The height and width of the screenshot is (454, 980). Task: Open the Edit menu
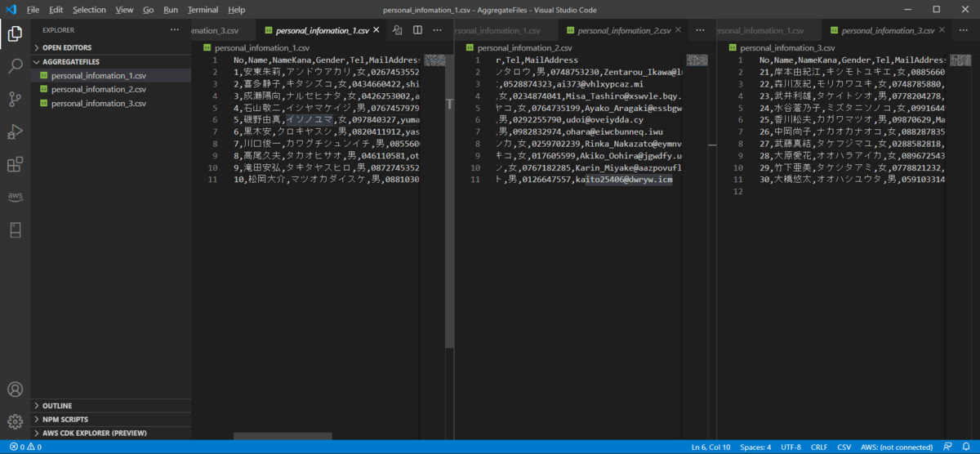click(x=56, y=10)
